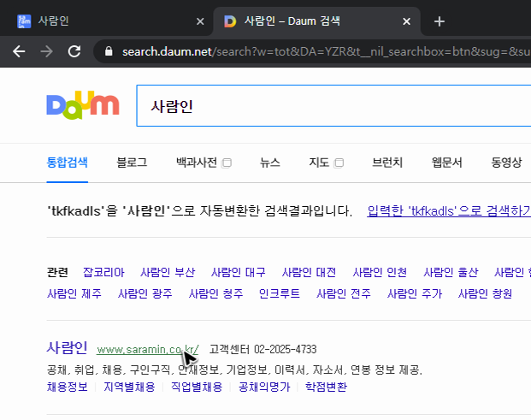Open the 뉴스 search tab
The image size is (531, 420).
pos(270,163)
